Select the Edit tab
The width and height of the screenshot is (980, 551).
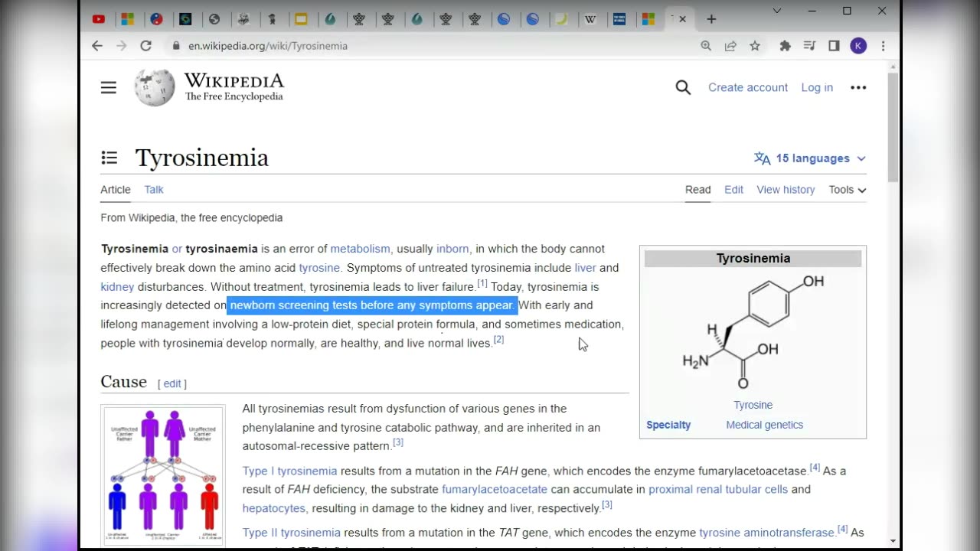pyautogui.click(x=734, y=190)
